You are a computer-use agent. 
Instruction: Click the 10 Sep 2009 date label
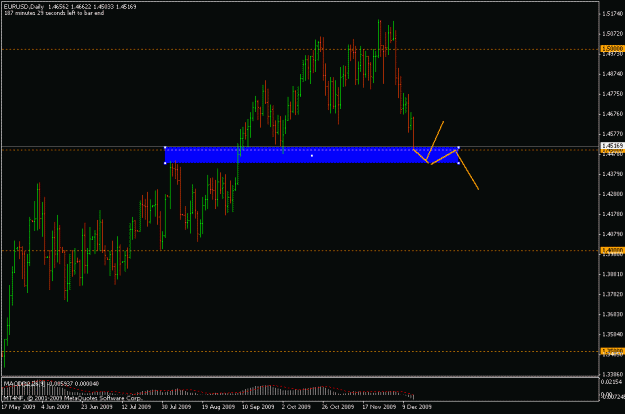(258, 407)
